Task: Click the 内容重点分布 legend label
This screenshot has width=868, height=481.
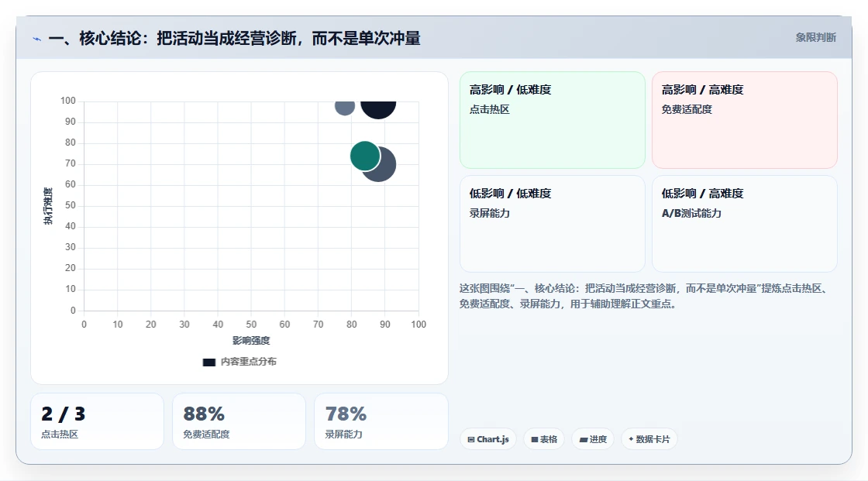Action: click(248, 362)
